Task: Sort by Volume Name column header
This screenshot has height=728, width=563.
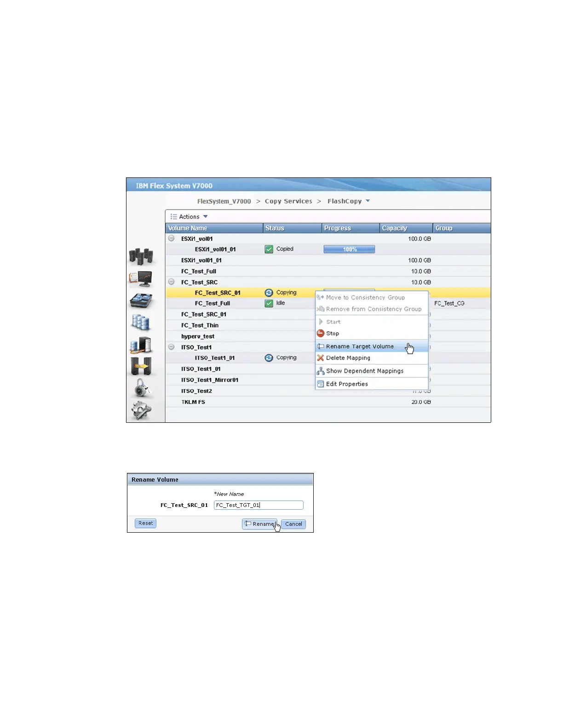Action: 214,228
